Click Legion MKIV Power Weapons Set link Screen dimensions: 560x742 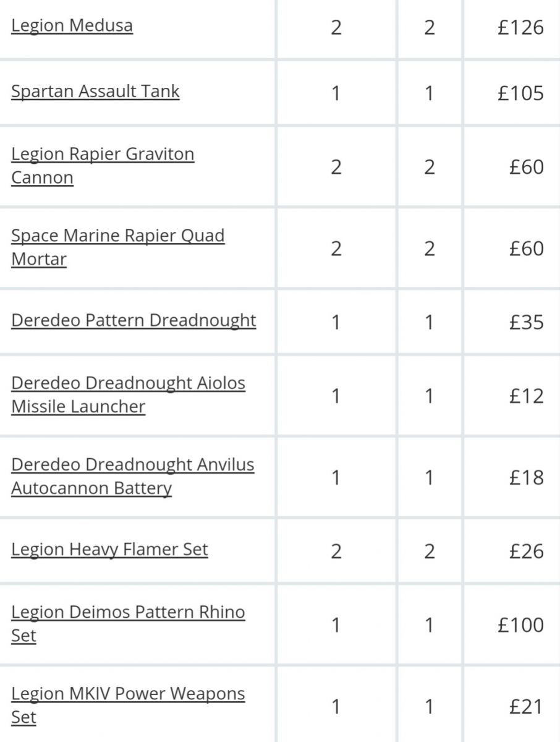128,694
